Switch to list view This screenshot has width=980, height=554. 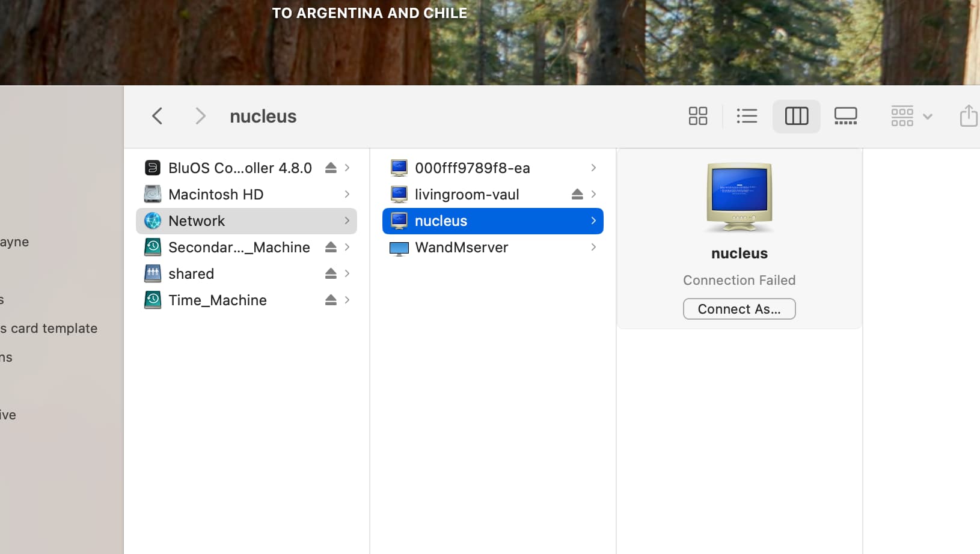tap(747, 116)
